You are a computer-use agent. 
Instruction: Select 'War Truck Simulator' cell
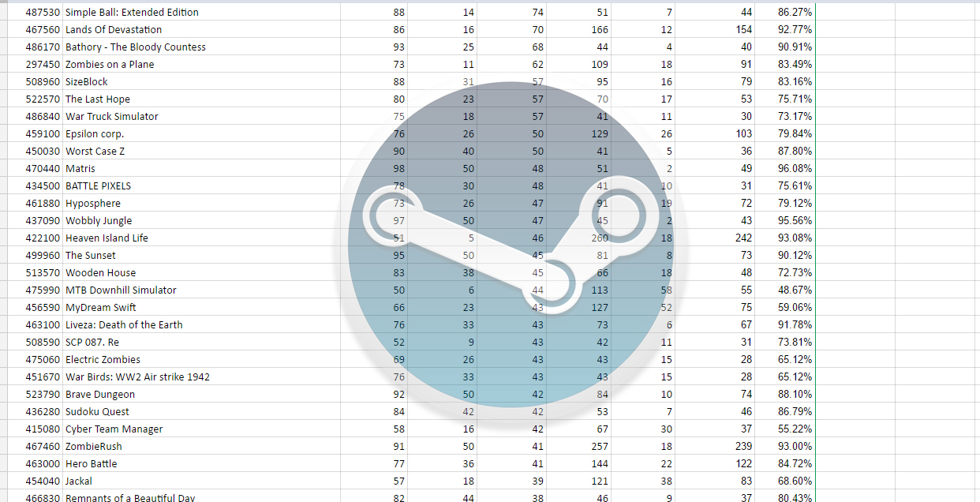point(202,117)
